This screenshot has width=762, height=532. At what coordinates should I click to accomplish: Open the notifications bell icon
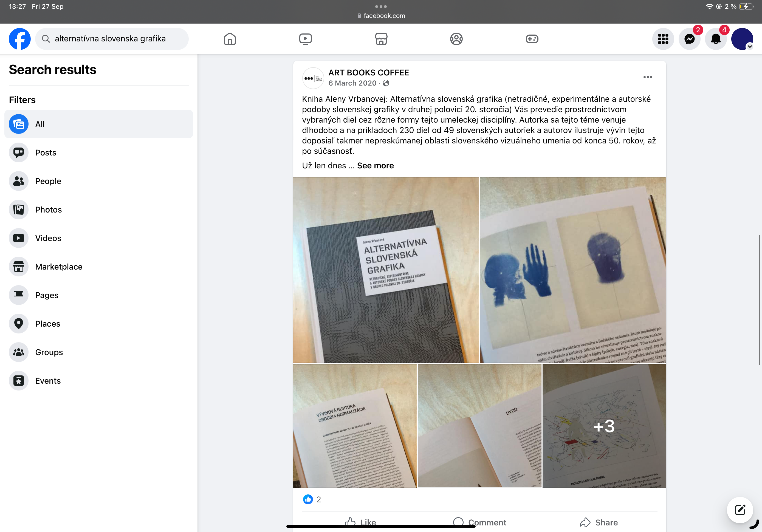[x=716, y=39]
